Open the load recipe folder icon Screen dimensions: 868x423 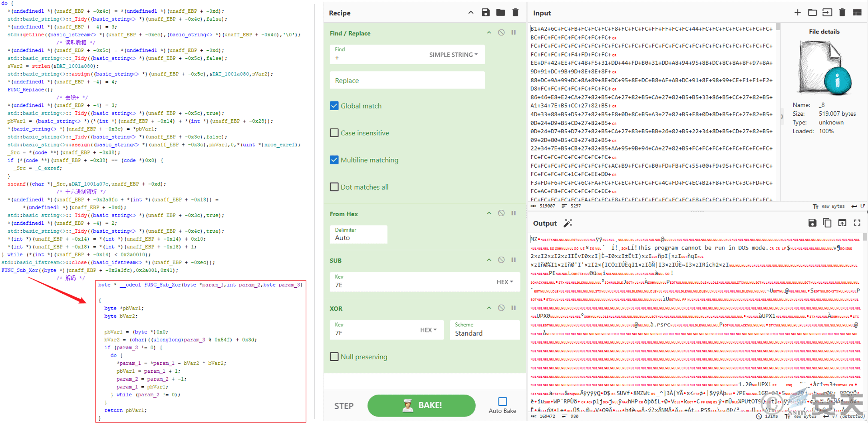[x=500, y=13]
